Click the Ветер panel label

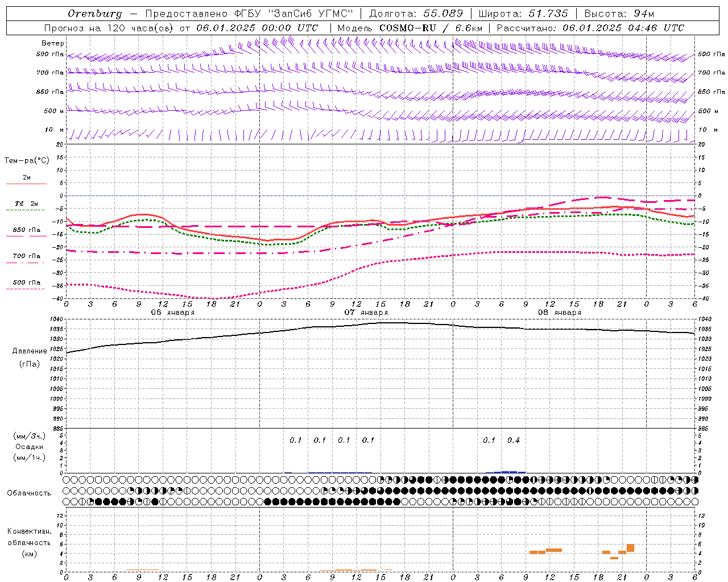(53, 43)
